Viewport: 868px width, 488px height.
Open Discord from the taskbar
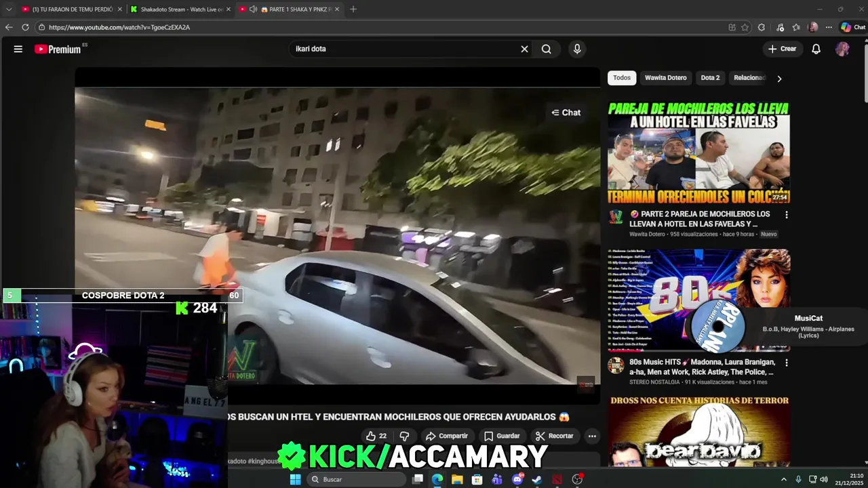tap(517, 479)
